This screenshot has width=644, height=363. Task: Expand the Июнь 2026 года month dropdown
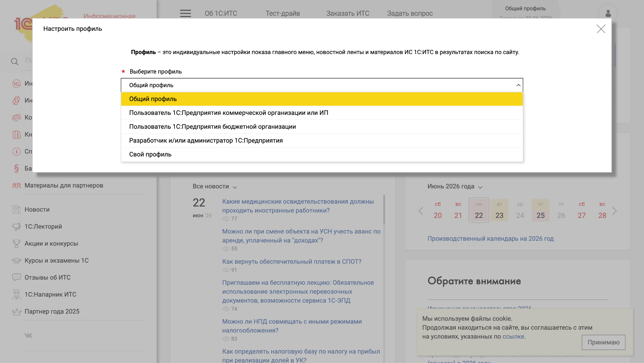pos(455,186)
